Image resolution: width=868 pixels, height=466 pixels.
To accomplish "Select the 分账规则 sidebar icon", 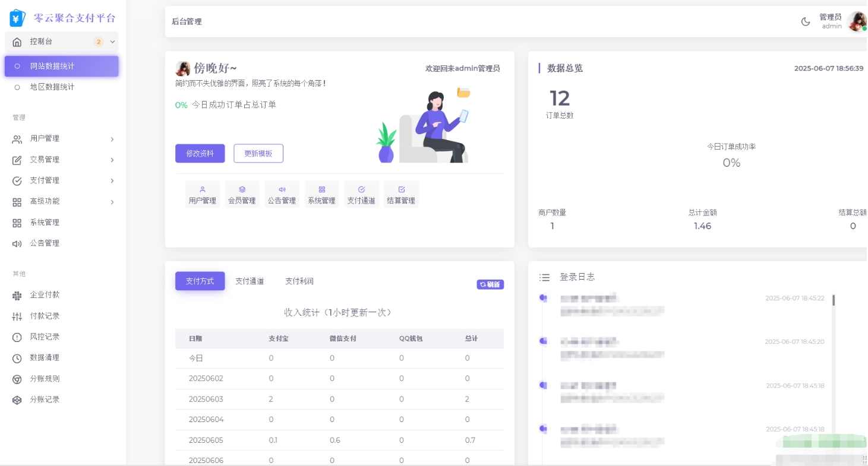I will coord(17,379).
